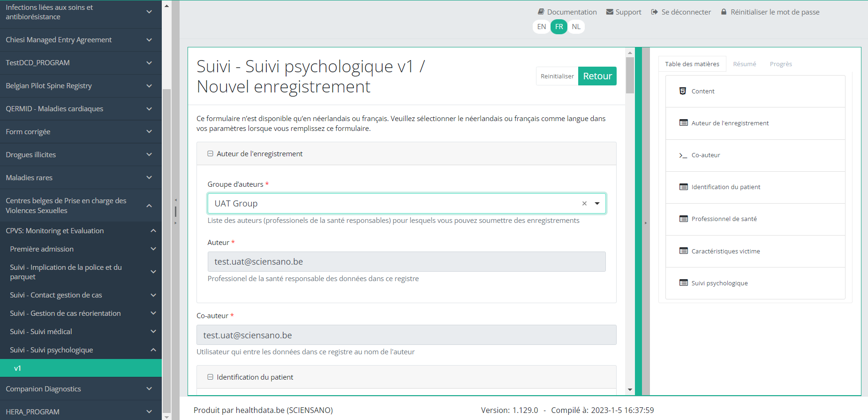The height and width of the screenshot is (420, 868).
Task: Switch language to EN
Action: point(541,27)
